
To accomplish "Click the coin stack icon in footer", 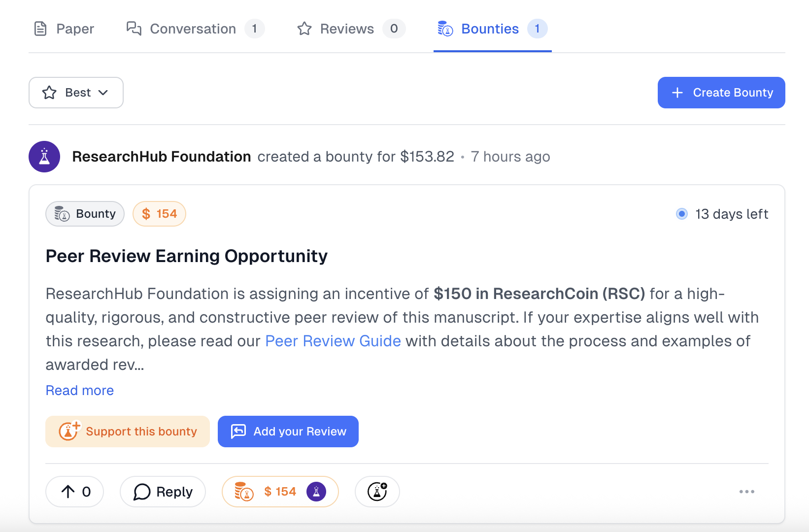I will (x=244, y=492).
